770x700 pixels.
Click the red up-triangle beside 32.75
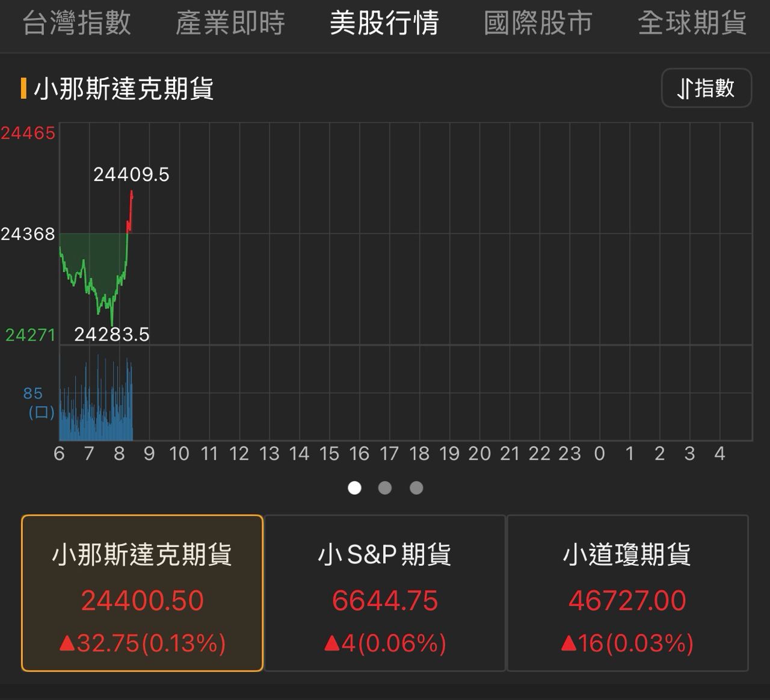point(67,644)
